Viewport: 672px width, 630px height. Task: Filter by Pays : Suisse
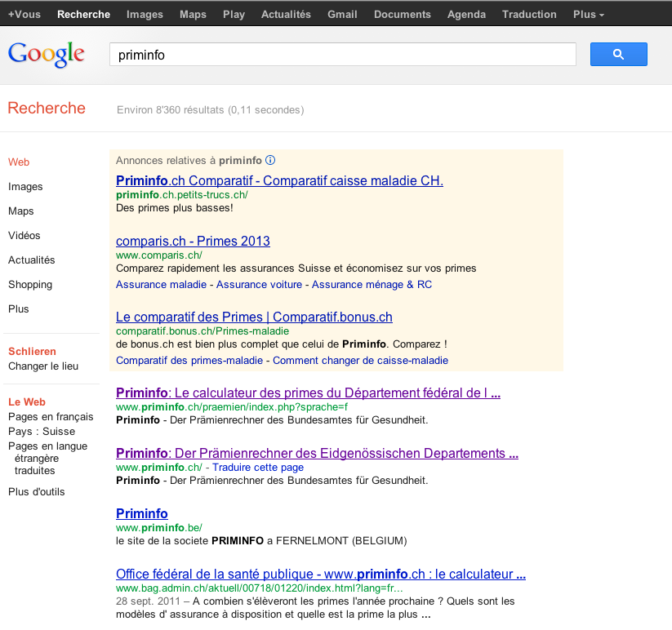click(42, 431)
